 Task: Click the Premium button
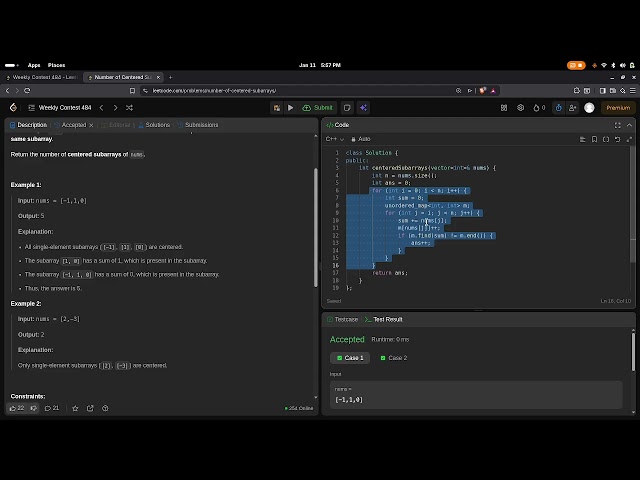pos(615,108)
